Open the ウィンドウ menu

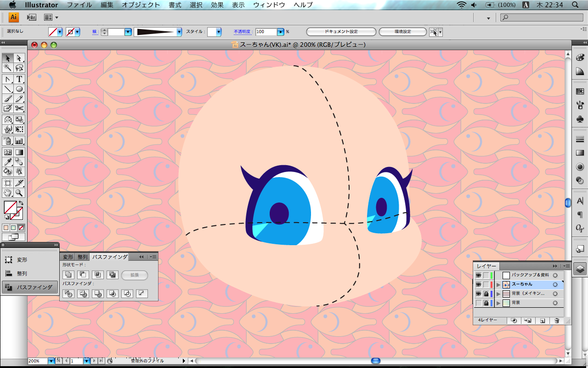(x=269, y=5)
